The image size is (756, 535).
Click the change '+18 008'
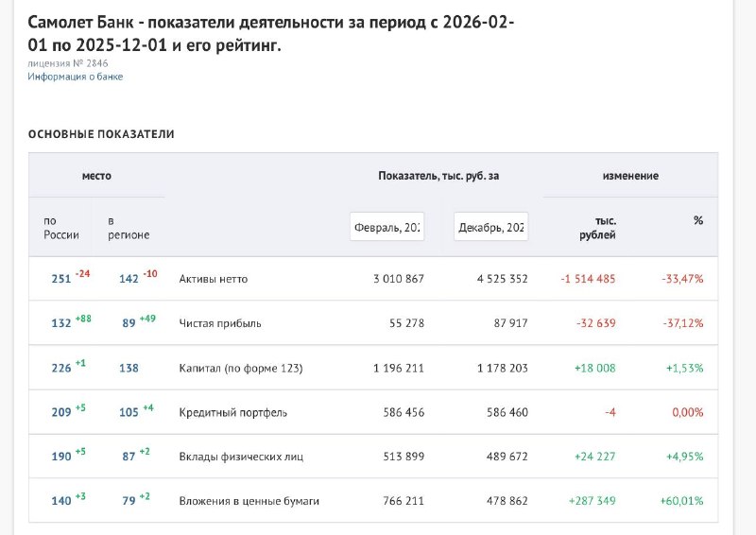[595, 368]
